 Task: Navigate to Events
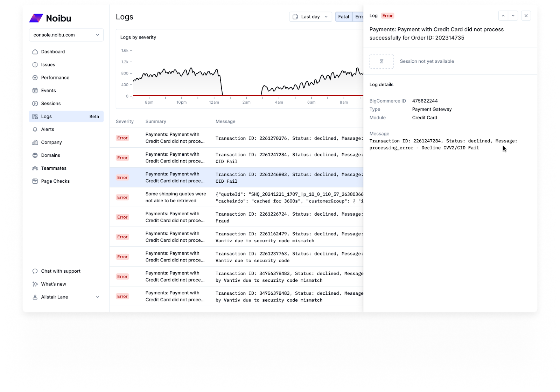click(66, 91)
